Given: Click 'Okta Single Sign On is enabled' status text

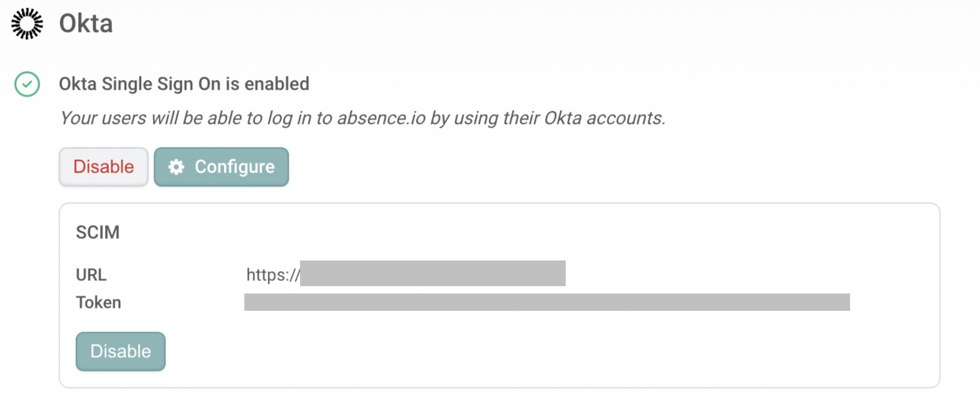Looking at the screenshot, I should 184,84.
